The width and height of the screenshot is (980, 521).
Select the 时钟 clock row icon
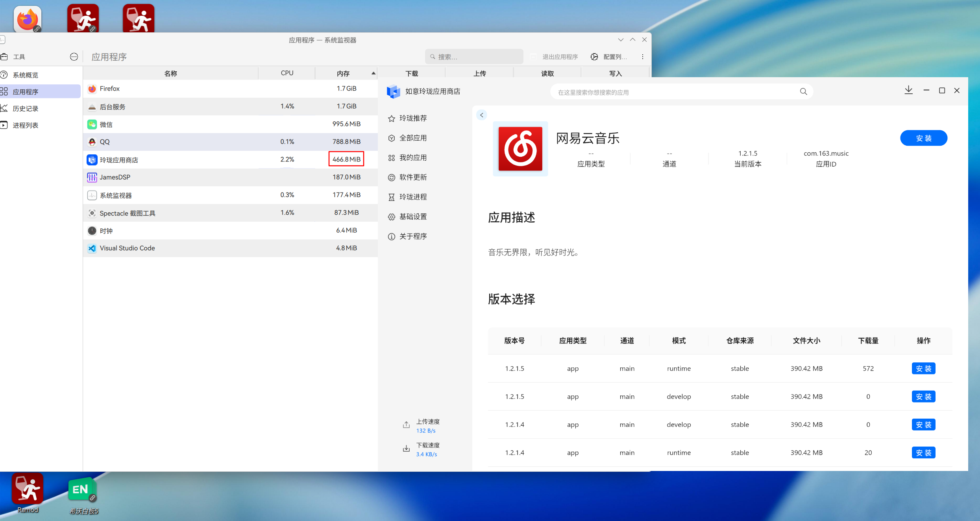coord(92,231)
